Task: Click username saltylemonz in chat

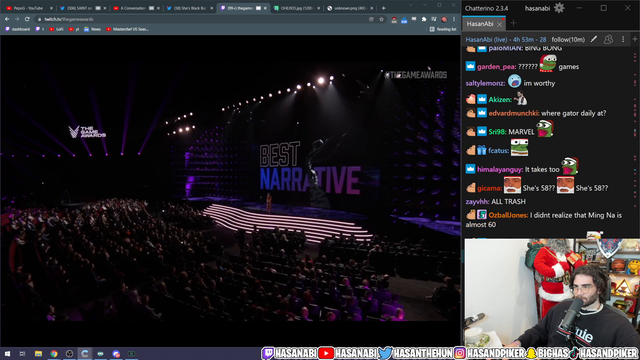Action: click(485, 83)
